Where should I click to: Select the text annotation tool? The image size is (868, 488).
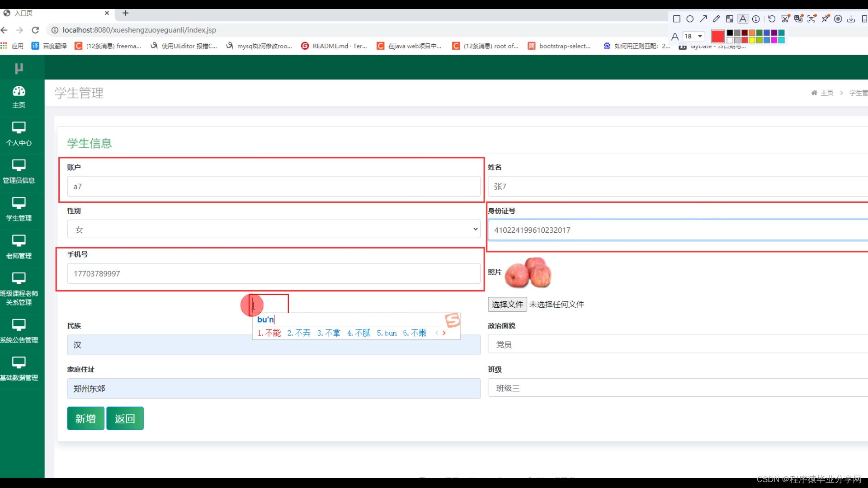(743, 19)
